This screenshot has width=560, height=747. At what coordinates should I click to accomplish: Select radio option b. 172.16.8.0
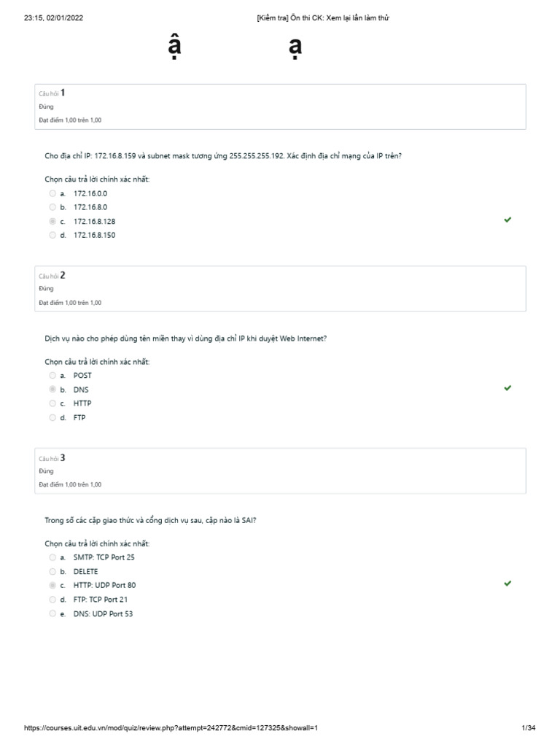(x=52, y=207)
